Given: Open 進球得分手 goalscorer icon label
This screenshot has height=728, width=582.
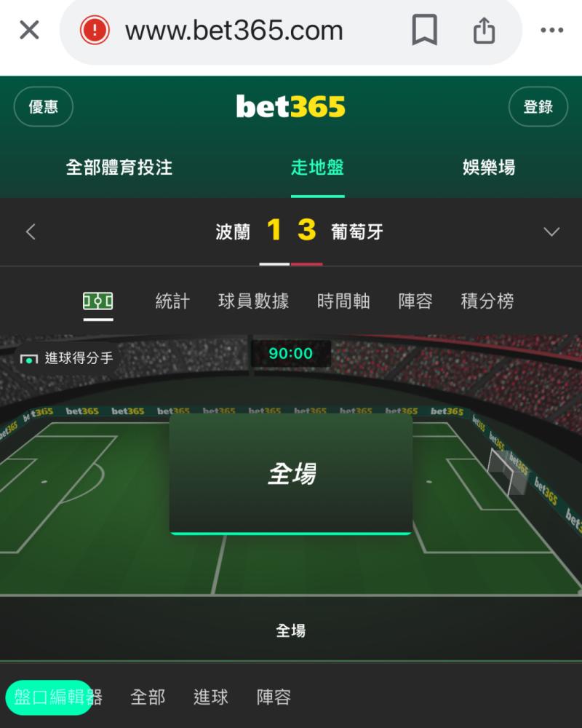Looking at the screenshot, I should (x=67, y=358).
